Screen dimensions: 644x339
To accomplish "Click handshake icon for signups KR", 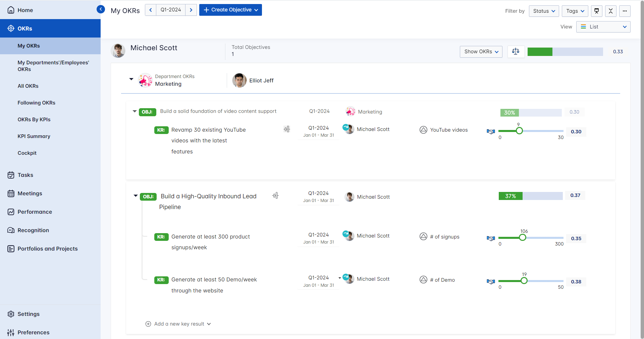I will pos(491,239).
